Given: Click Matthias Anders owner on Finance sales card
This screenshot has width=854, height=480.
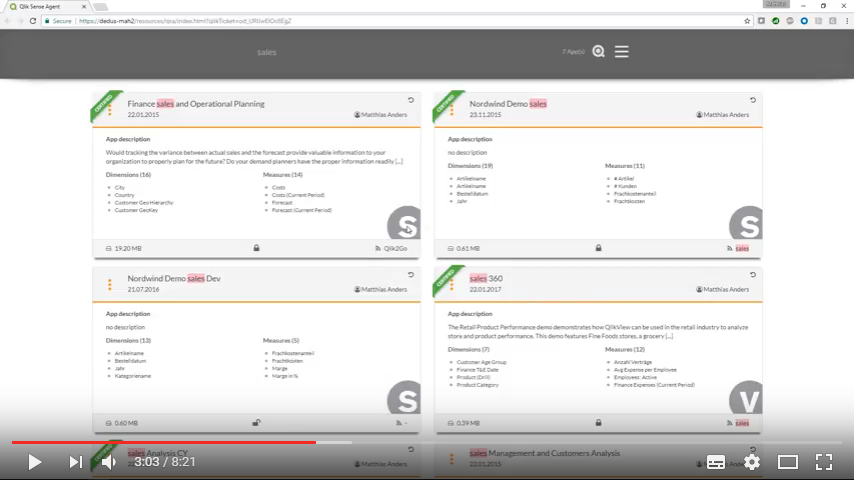Looking at the screenshot, I should click(x=381, y=115).
